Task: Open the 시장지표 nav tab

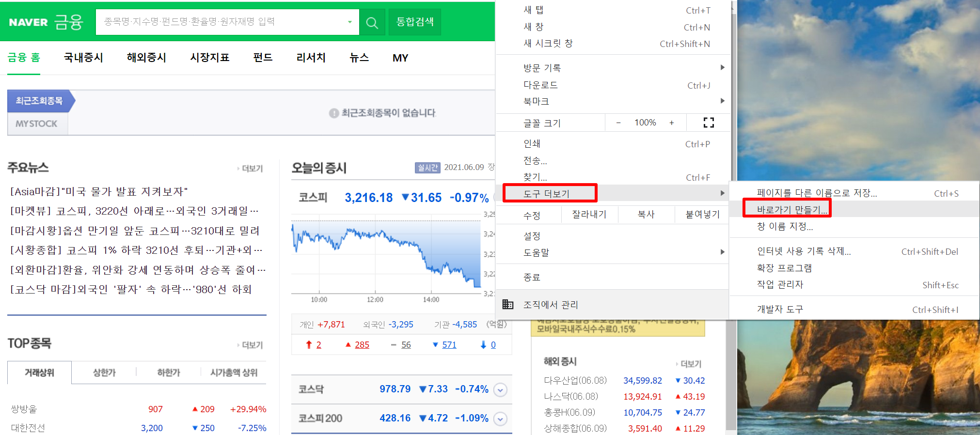Action: [209, 58]
